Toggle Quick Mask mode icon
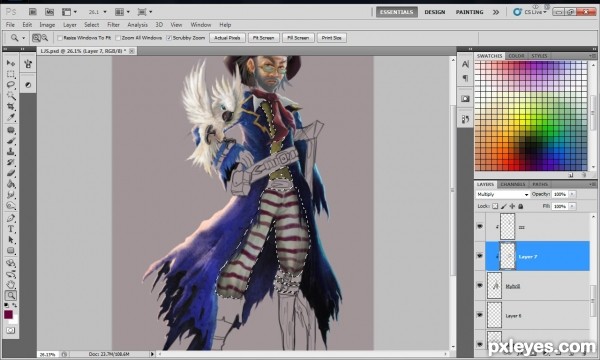 11,331
